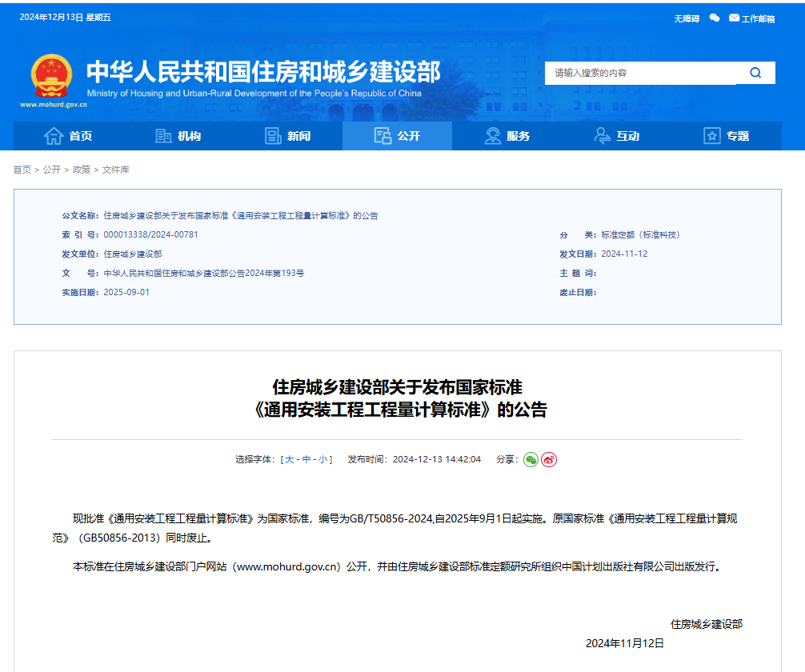
Task: Click the 新闻 news icon in navigation bar
Action: point(273,136)
